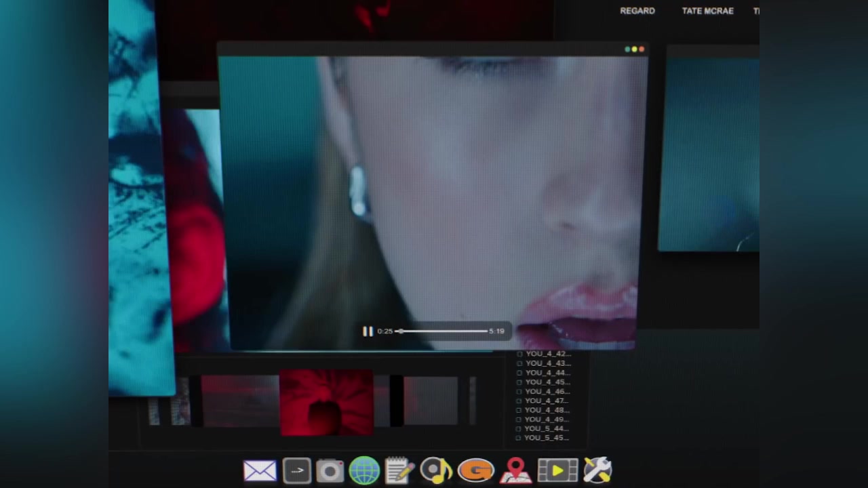The width and height of the screenshot is (868, 488).
Task: Open the Camera app in the dock
Action: (330, 470)
